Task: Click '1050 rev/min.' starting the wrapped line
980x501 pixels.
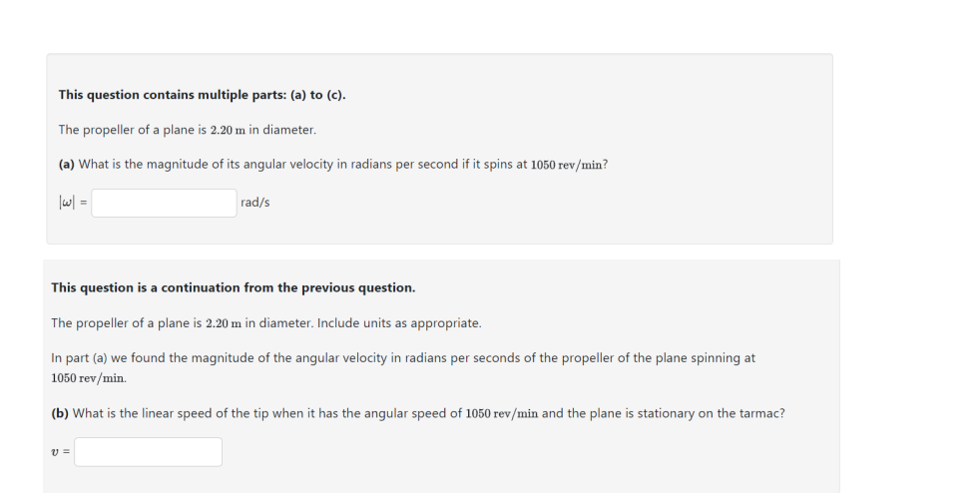Action: click(89, 378)
